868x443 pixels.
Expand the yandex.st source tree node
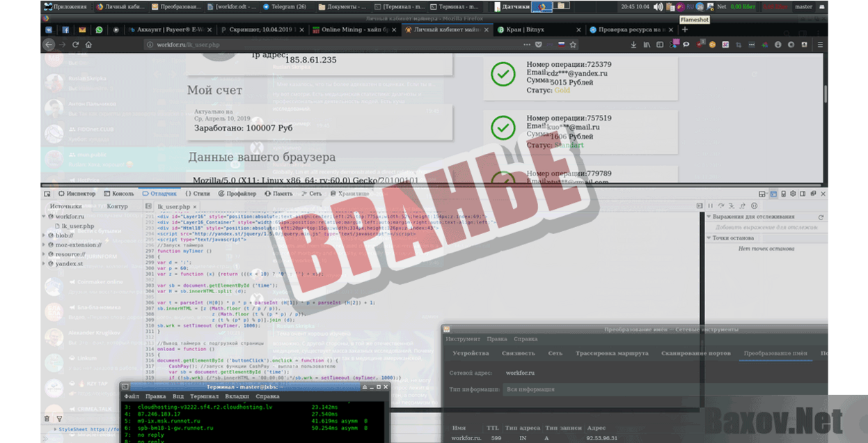pos(45,264)
